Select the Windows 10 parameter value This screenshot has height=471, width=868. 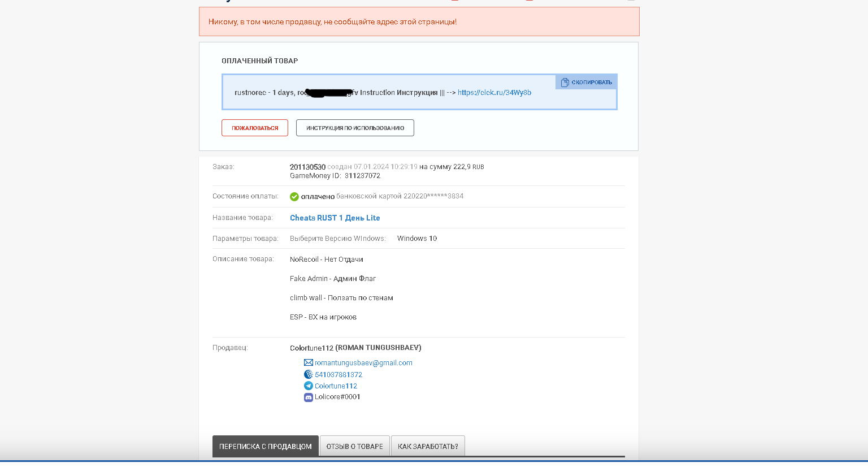pyautogui.click(x=417, y=239)
